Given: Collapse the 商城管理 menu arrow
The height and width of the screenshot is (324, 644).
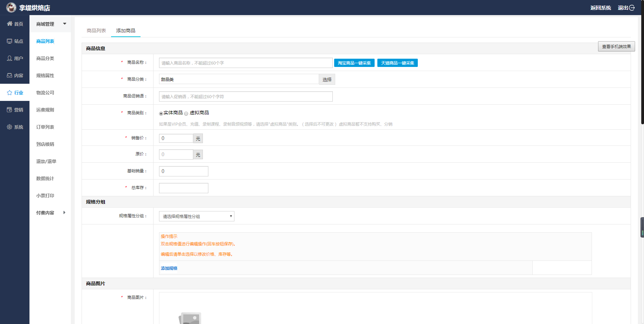Looking at the screenshot, I should pos(64,24).
